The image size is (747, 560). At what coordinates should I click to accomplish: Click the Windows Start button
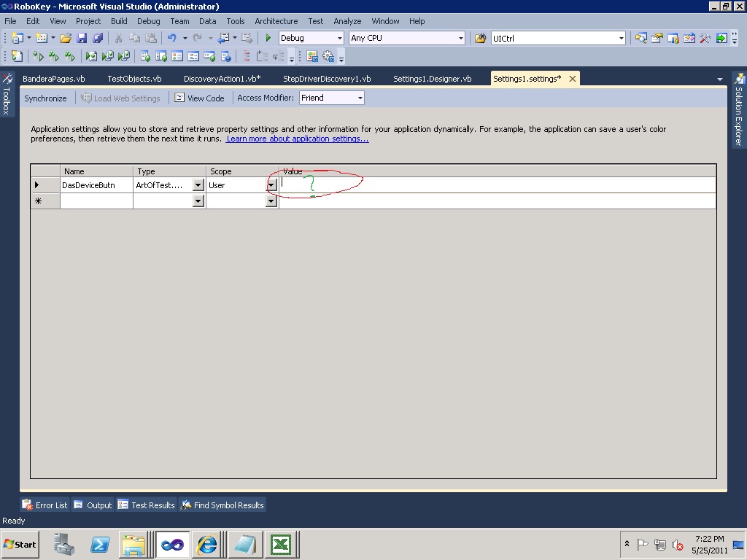(20, 544)
